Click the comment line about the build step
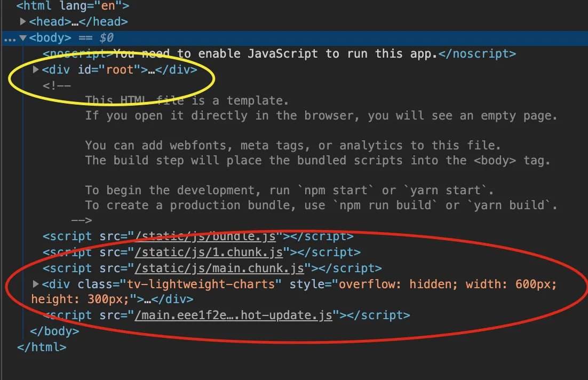Screen dimensions: 588x380 tap(317, 160)
